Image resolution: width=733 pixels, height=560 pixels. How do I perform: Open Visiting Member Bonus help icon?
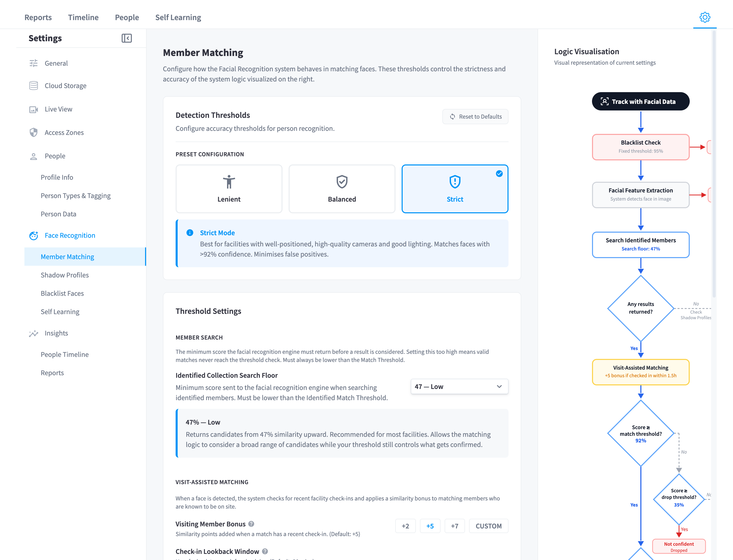[x=251, y=524]
